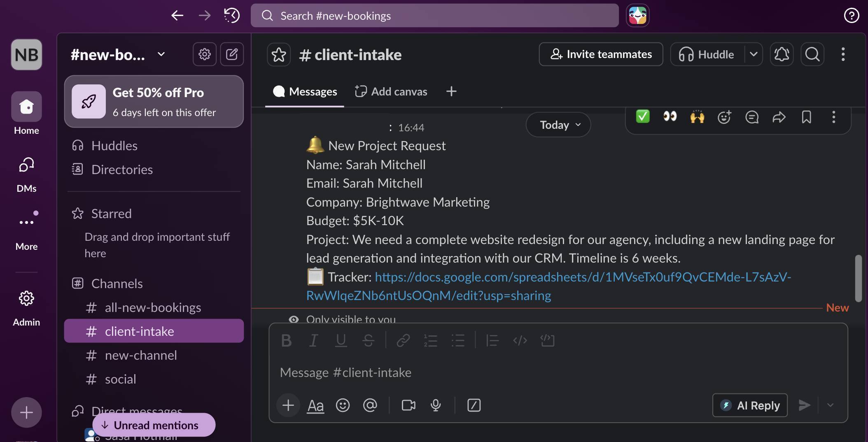
Task: Reply to the message in thread
Action: (751, 117)
